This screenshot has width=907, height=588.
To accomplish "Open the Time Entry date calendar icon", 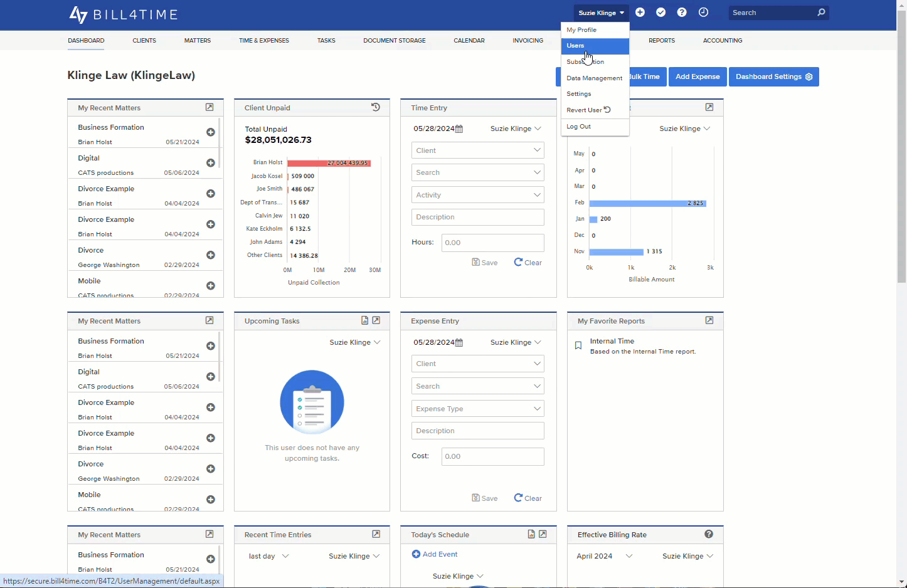I will pos(459,129).
